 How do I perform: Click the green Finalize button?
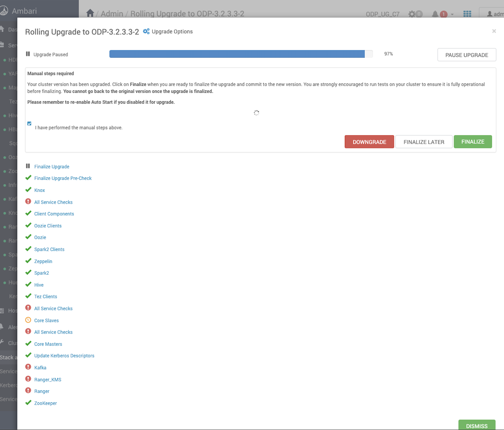click(x=473, y=142)
